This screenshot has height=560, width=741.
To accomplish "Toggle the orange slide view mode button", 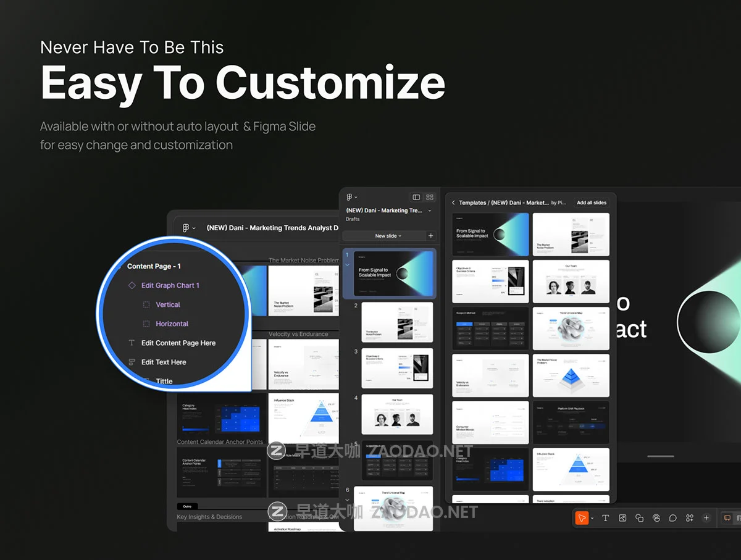I will pyautogui.click(x=727, y=518).
